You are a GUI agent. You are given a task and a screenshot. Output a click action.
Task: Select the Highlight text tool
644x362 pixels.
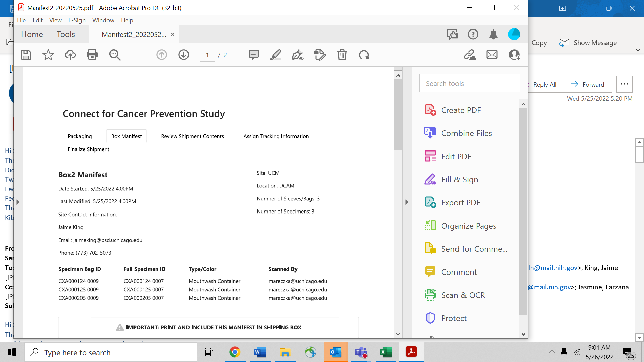tap(275, 55)
